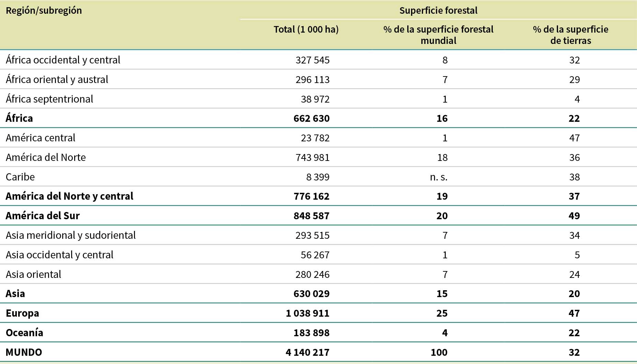637x364 pixels.
Task: Select the "Oceanía" row label
Action: pyautogui.click(x=24, y=333)
